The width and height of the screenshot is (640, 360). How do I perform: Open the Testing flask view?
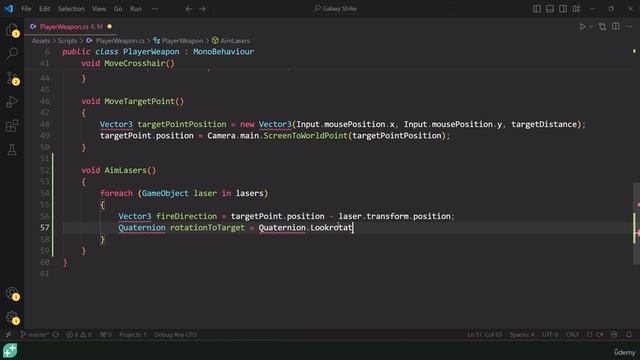(x=12, y=150)
